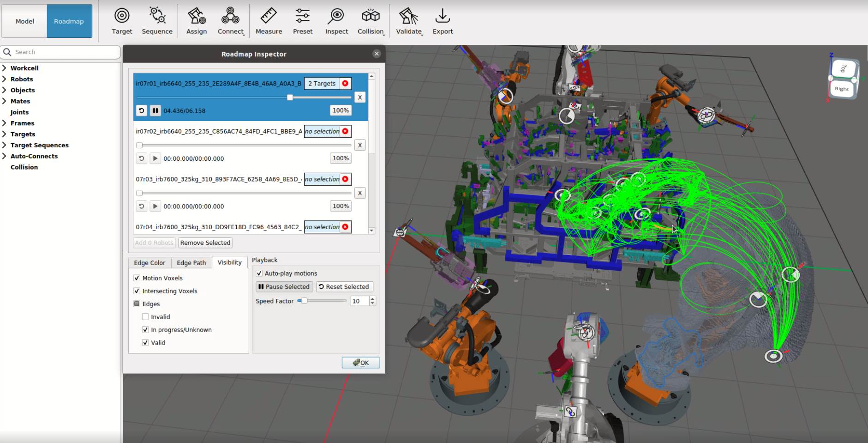Image resolution: width=868 pixels, height=443 pixels.
Task: Switch to the Model tab
Action: coord(25,21)
